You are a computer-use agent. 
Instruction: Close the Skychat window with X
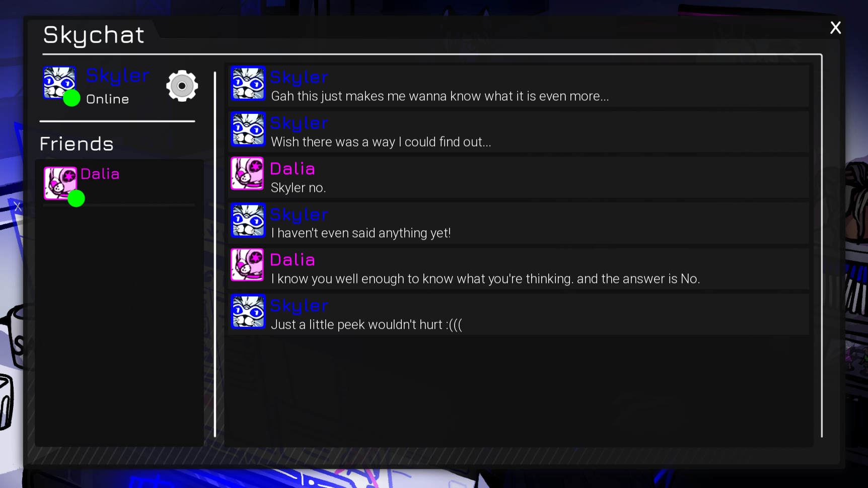coord(836,28)
